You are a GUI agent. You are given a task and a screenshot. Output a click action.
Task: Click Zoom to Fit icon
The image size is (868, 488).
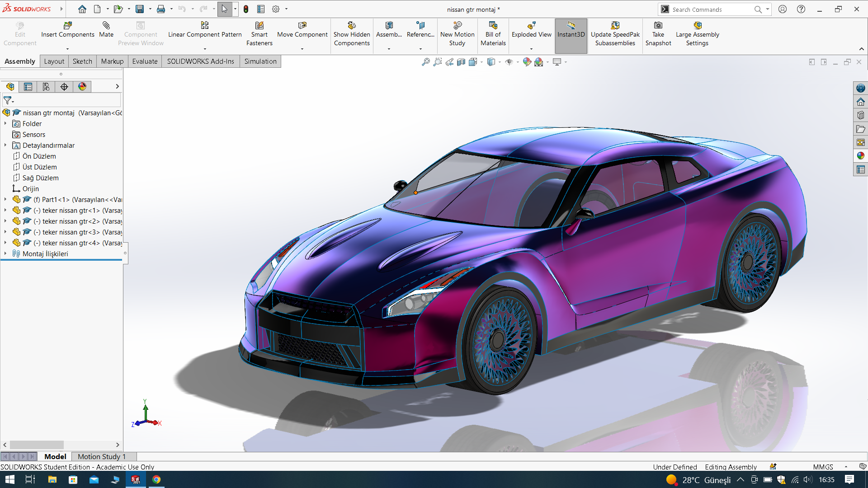tap(425, 62)
